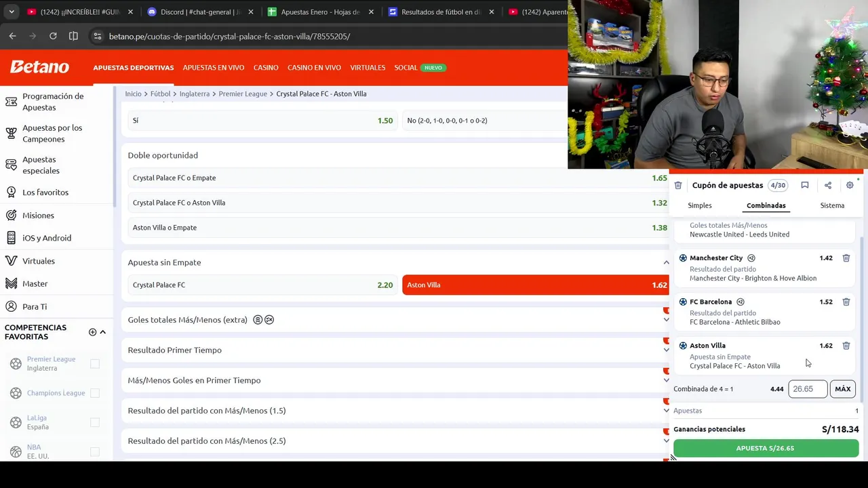Open Master sidebar icon
The image size is (868, 488).
11,283
